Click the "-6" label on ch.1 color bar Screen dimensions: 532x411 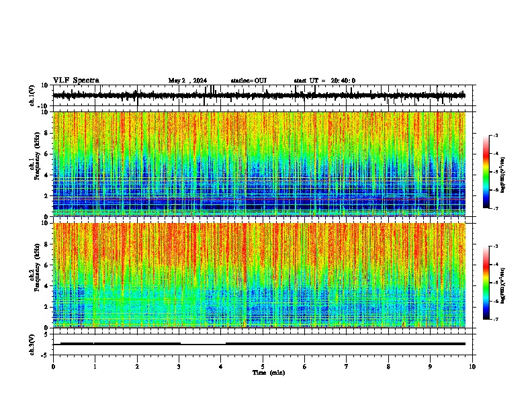pos(495,190)
